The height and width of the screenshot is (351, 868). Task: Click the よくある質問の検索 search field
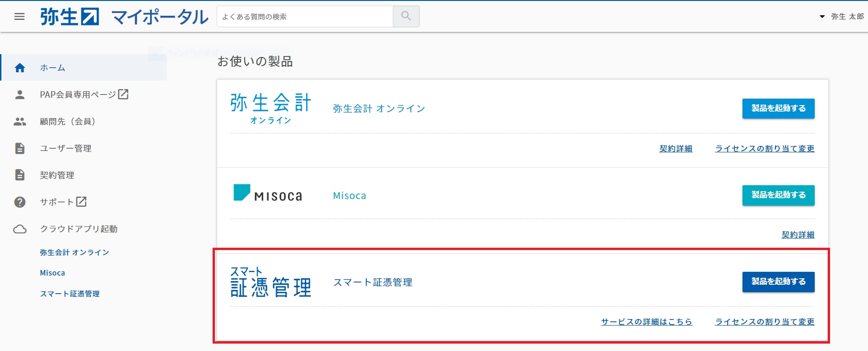pos(305,16)
